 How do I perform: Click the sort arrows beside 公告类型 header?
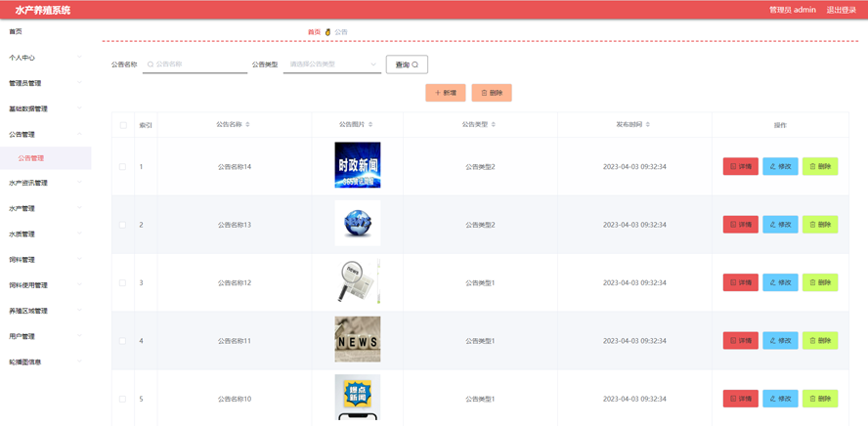click(x=494, y=124)
